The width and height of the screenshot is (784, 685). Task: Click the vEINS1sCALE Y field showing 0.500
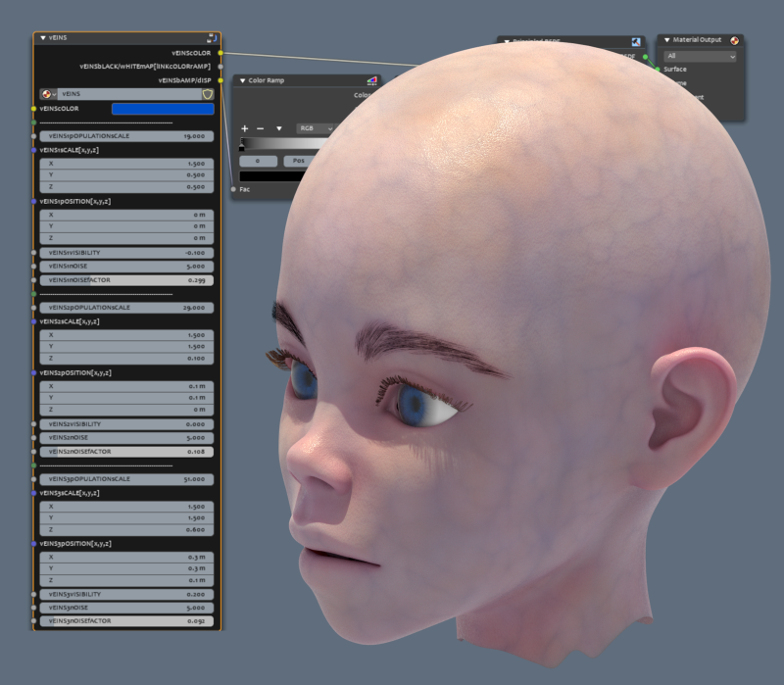[126, 175]
